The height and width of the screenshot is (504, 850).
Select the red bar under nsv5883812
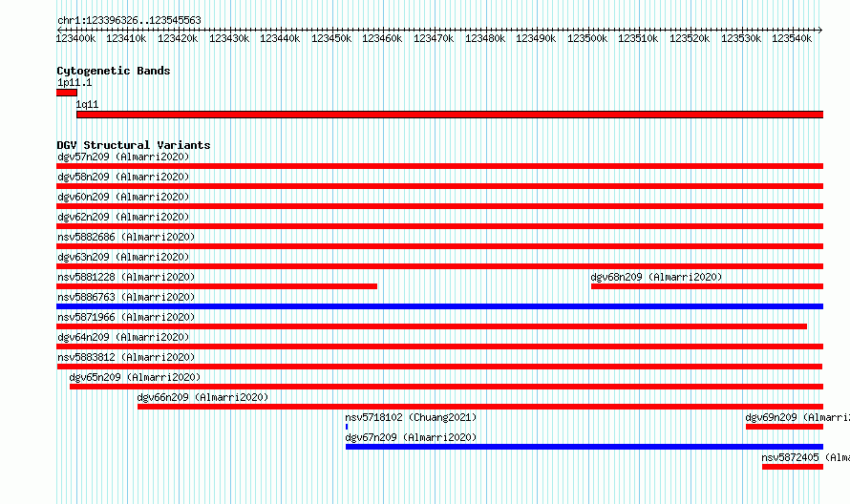[439, 367]
